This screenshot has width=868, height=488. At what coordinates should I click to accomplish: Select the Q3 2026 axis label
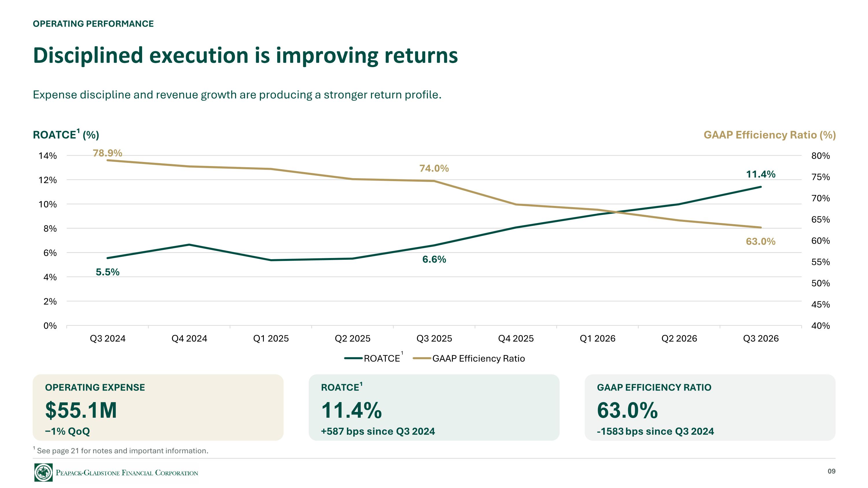tap(761, 338)
